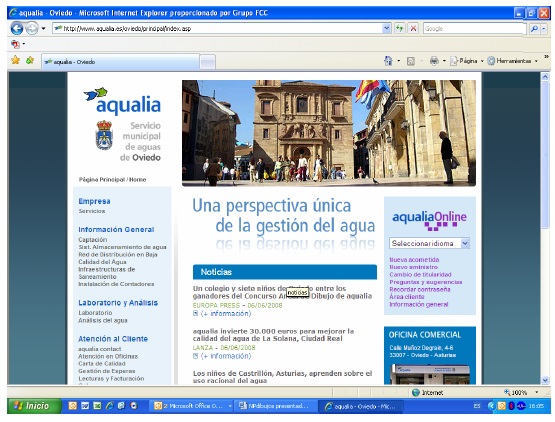The width and height of the screenshot is (555, 422).
Task: Click the magnifying glass search button
Action: click(x=534, y=28)
